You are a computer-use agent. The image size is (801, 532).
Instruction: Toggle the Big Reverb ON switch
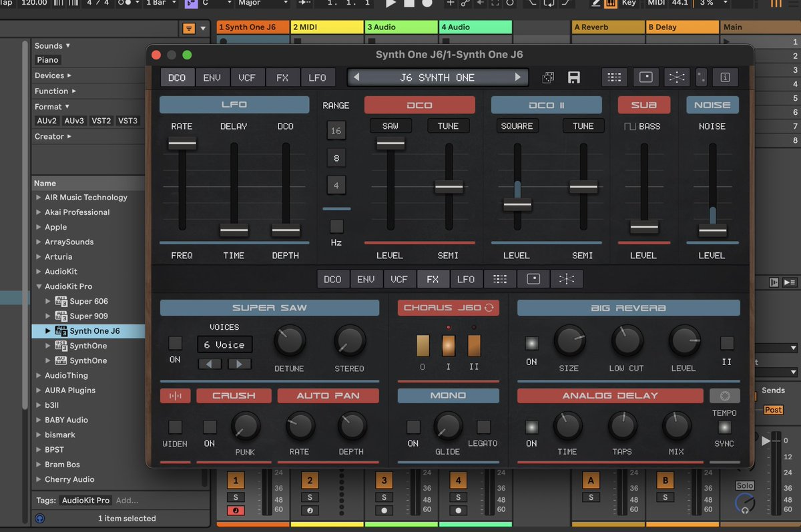pos(531,343)
